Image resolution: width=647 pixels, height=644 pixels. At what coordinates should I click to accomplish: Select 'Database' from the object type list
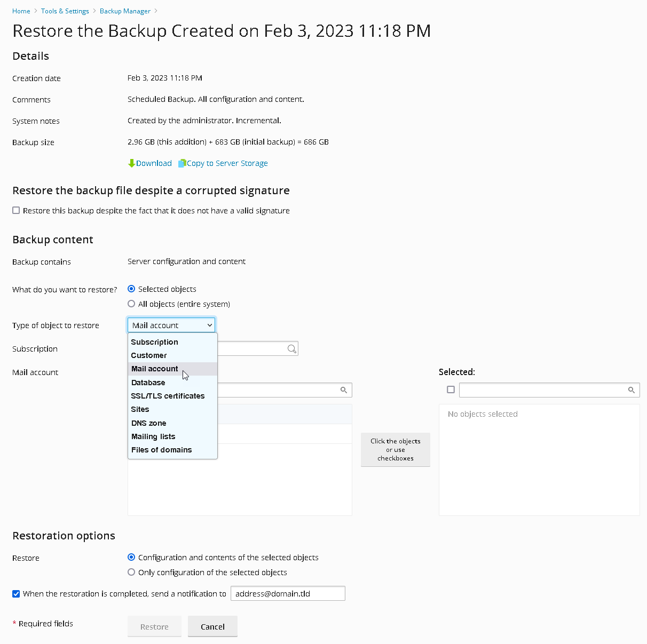coord(148,382)
